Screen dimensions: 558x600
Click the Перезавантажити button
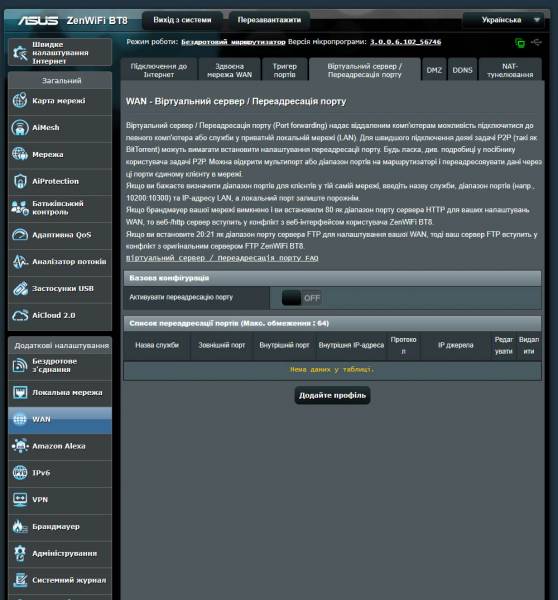(x=269, y=20)
